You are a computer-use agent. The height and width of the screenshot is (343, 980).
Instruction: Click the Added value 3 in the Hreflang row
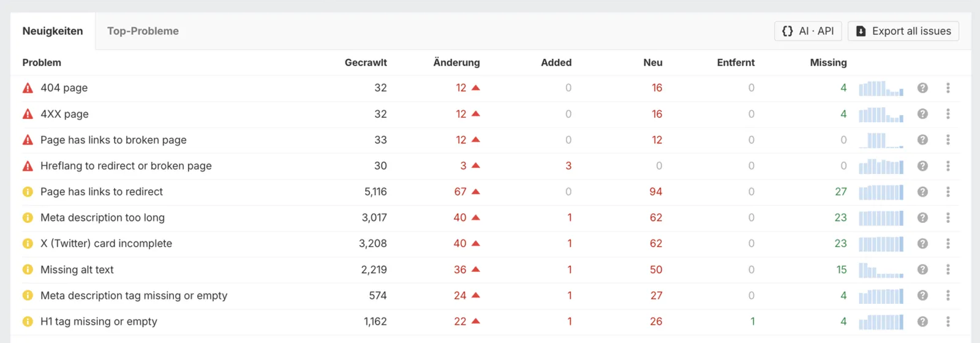(x=568, y=166)
